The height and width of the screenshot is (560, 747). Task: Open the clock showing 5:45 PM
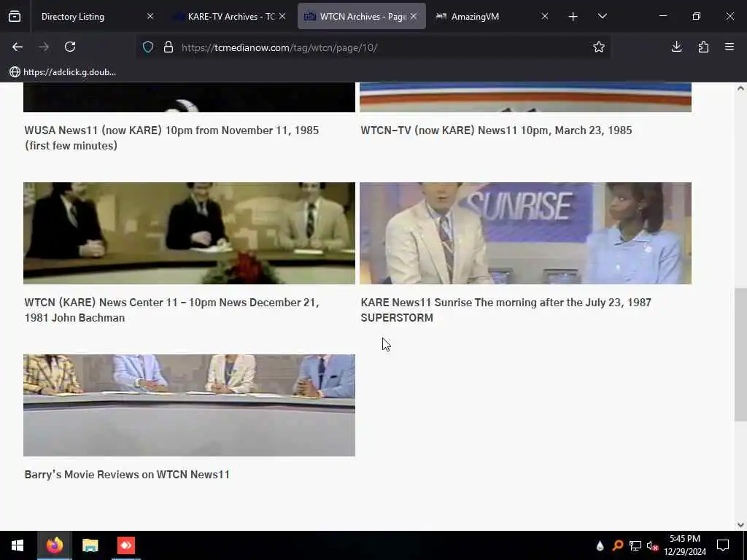coord(685,545)
